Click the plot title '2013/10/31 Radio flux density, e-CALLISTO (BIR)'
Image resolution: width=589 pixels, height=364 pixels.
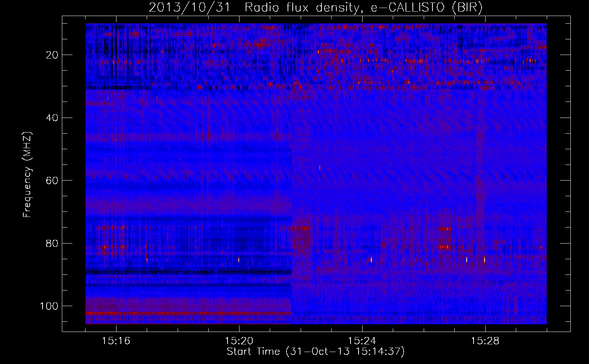click(316, 8)
